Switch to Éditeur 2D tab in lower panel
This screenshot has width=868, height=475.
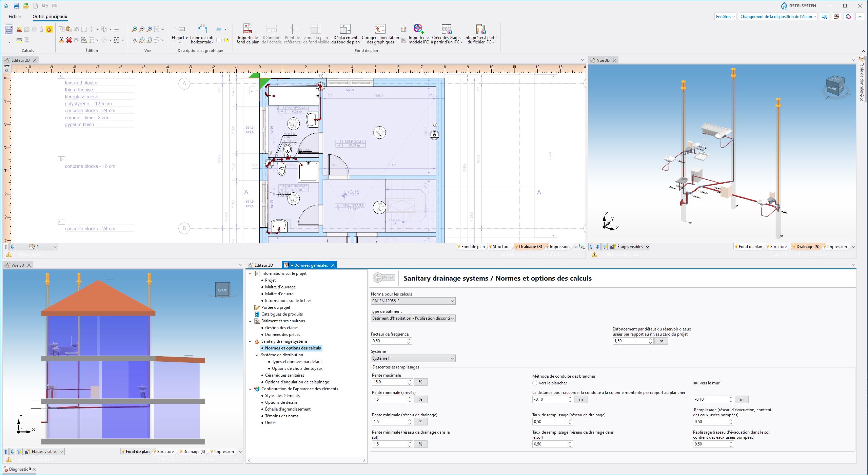pyautogui.click(x=263, y=265)
